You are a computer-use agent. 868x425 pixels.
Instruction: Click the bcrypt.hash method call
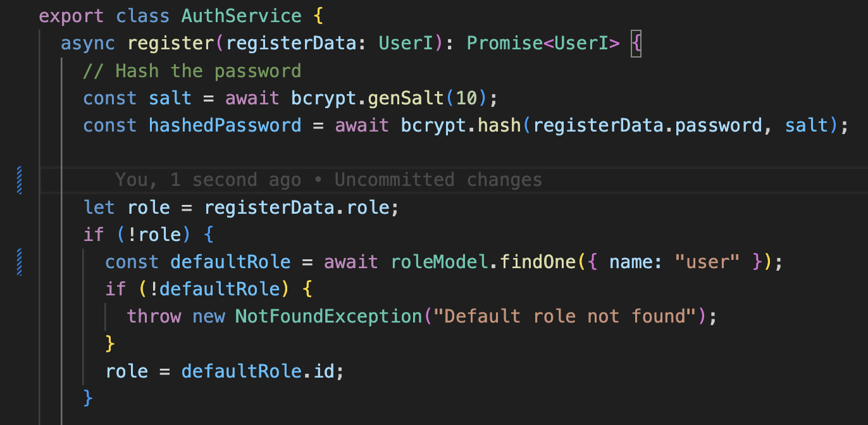click(x=450, y=125)
